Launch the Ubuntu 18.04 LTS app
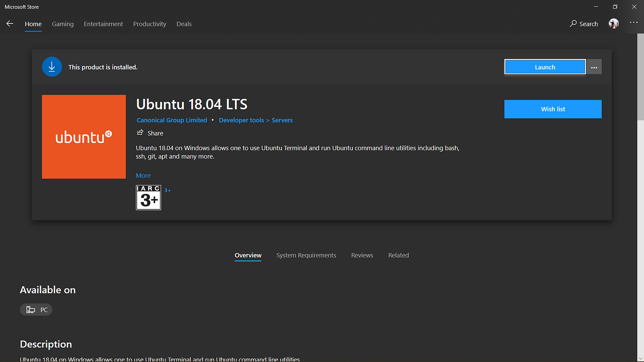 tap(545, 67)
